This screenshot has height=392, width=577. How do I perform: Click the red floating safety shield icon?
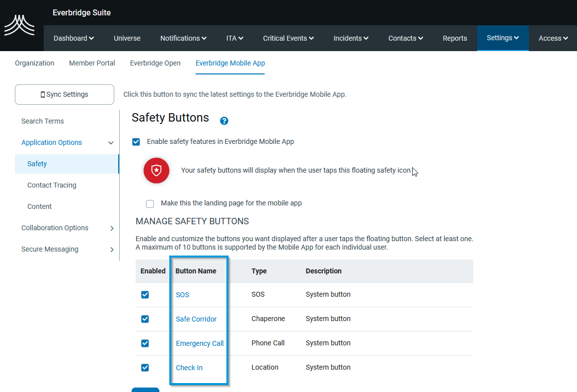click(x=156, y=170)
